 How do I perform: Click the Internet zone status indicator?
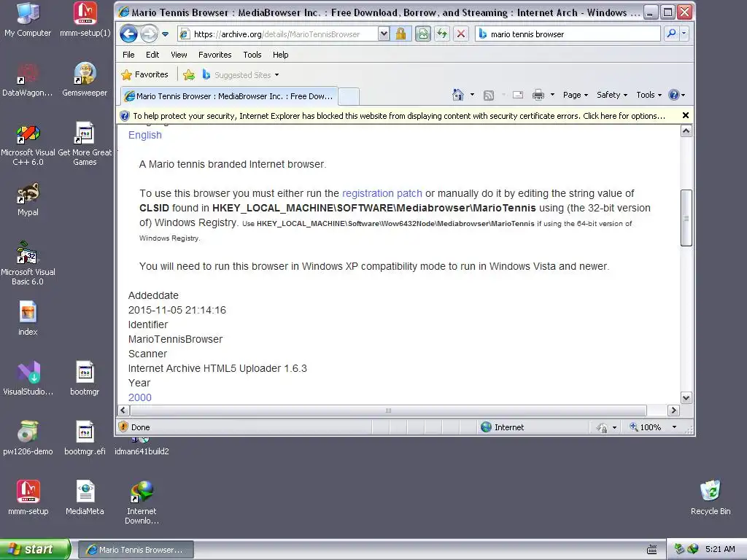point(503,427)
